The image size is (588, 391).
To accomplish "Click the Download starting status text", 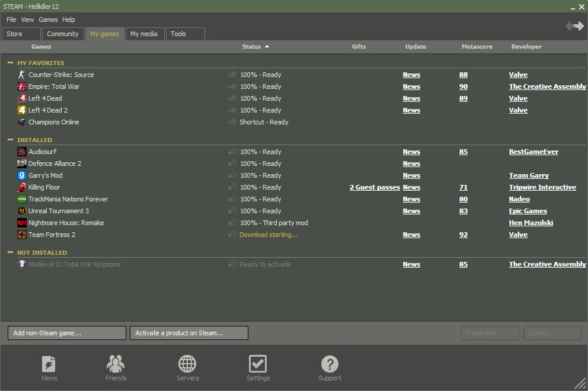I will 269,235.
